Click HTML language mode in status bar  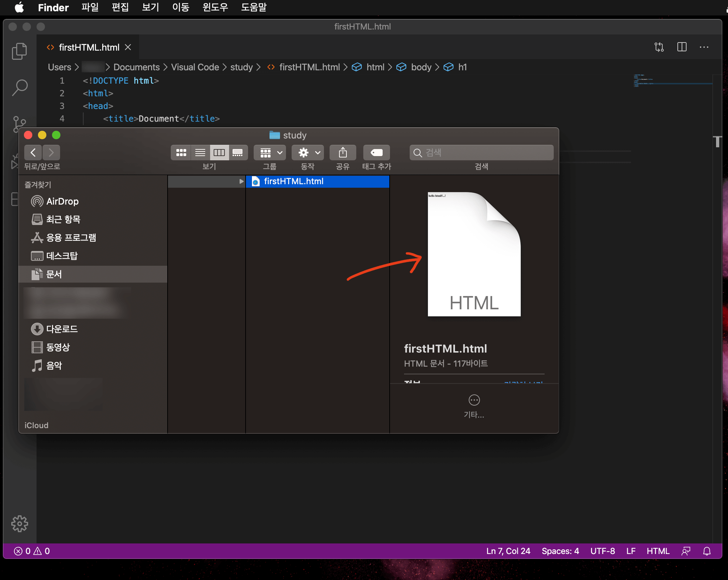coord(658,551)
